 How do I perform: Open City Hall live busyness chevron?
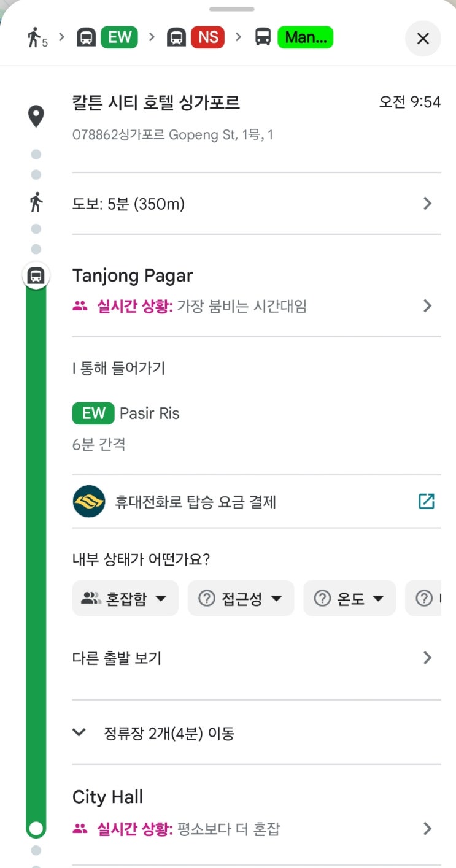tap(427, 829)
